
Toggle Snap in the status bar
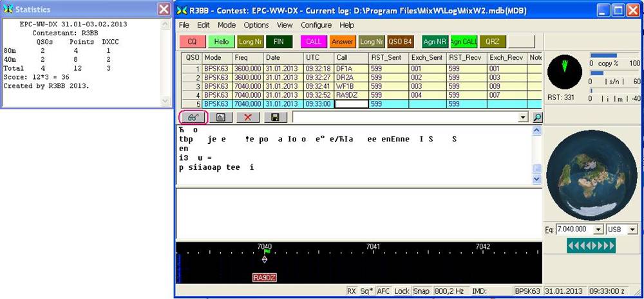tap(421, 291)
